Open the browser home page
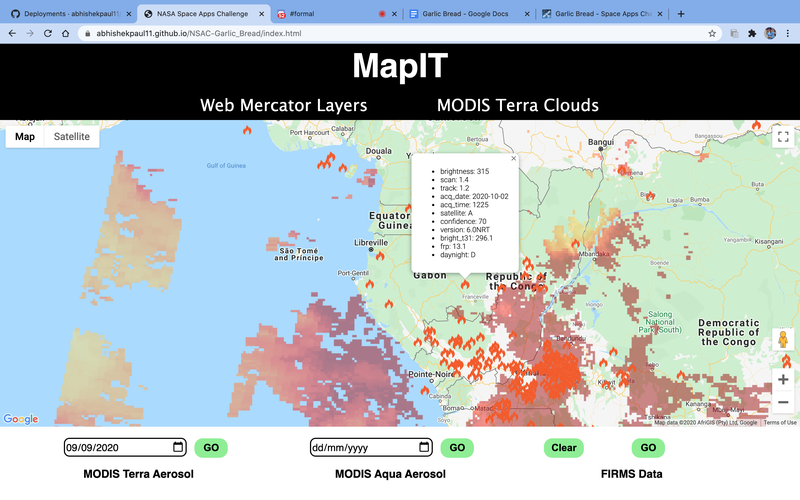Screen dimensions: 800x500 pos(65,33)
